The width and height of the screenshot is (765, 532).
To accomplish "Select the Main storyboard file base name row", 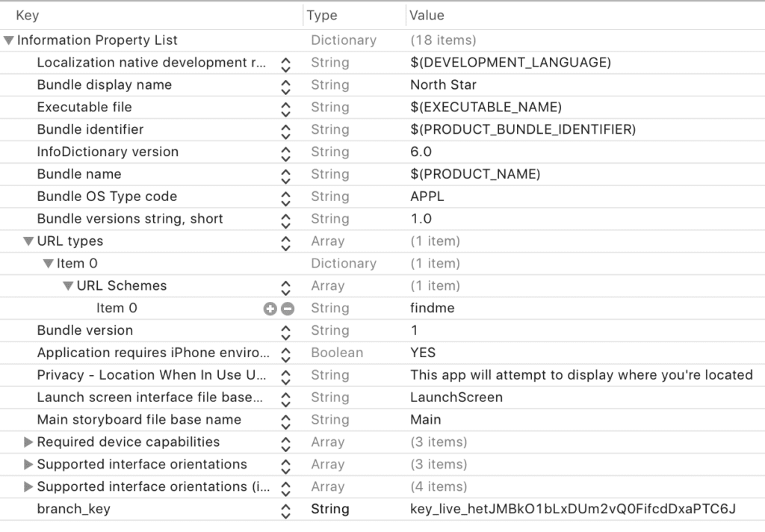I will click(x=139, y=420).
